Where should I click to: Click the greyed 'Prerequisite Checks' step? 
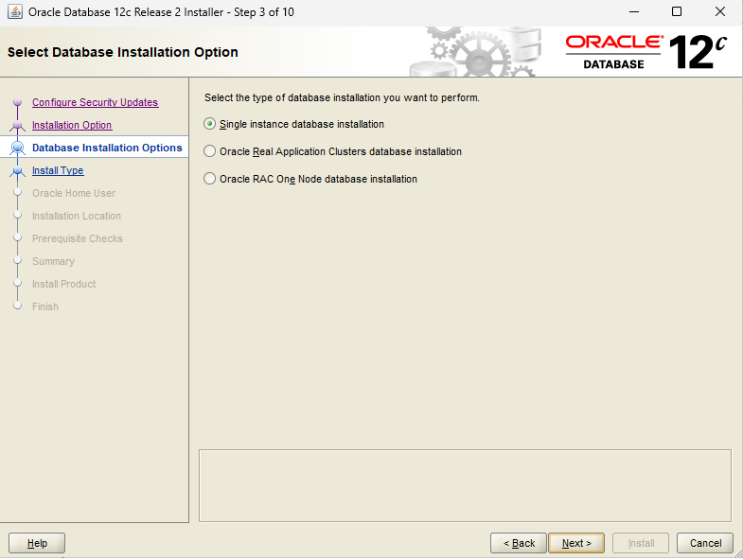pos(78,238)
